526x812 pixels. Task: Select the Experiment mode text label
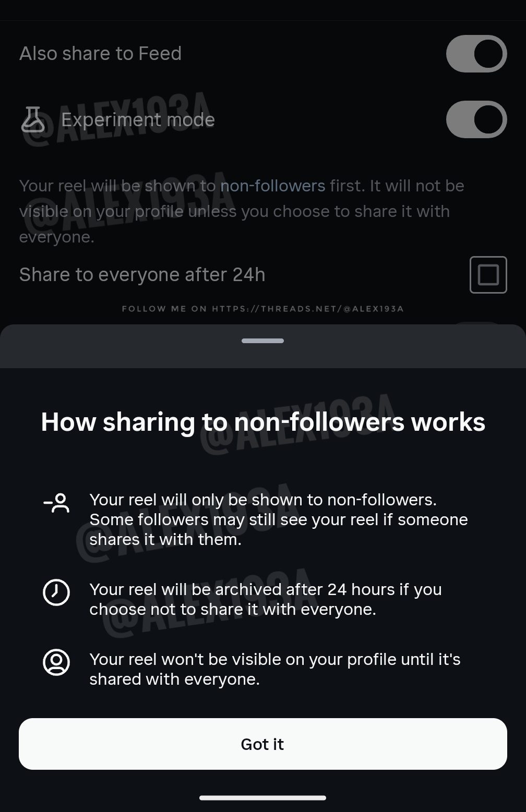click(138, 119)
